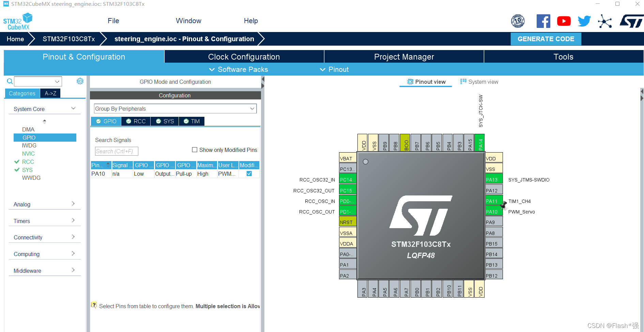
Task: Open the Pinout dropdown menu
Action: [334, 69]
